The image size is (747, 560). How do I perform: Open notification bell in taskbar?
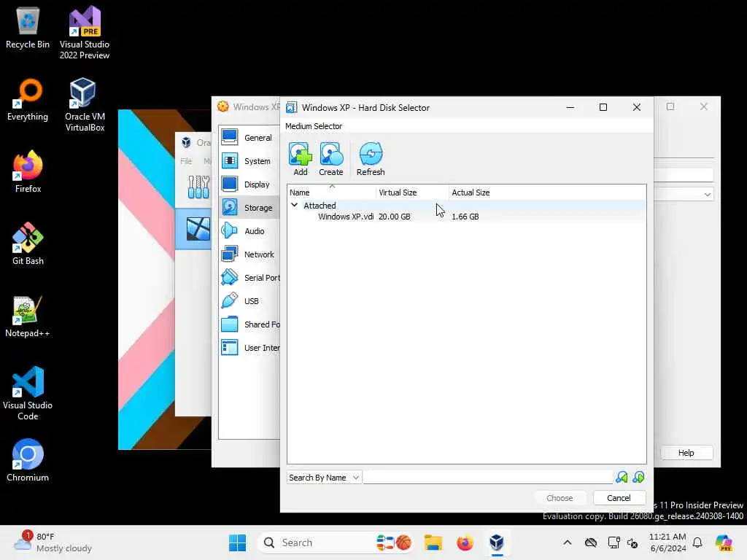pos(697,542)
